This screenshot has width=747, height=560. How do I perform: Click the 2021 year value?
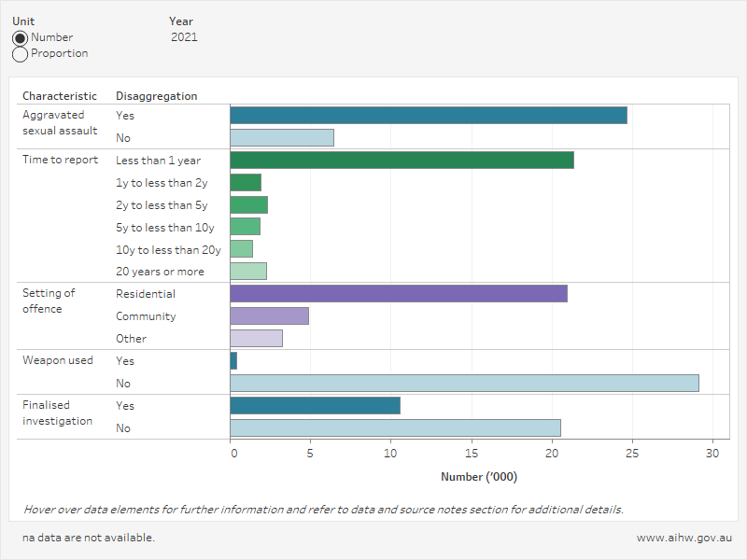click(x=184, y=37)
